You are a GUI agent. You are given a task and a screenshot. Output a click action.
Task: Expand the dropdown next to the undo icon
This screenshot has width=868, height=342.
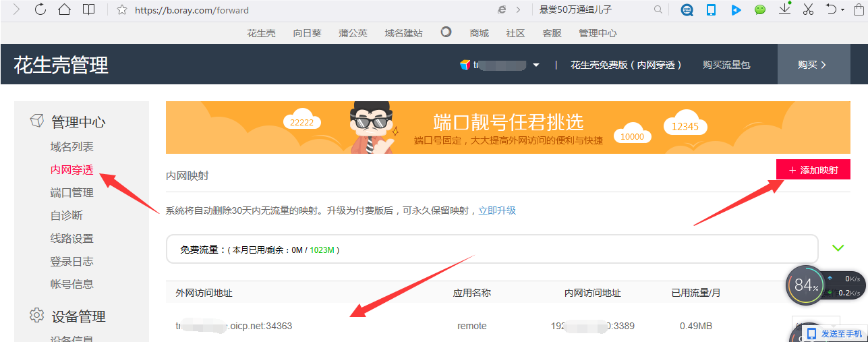[x=844, y=11]
